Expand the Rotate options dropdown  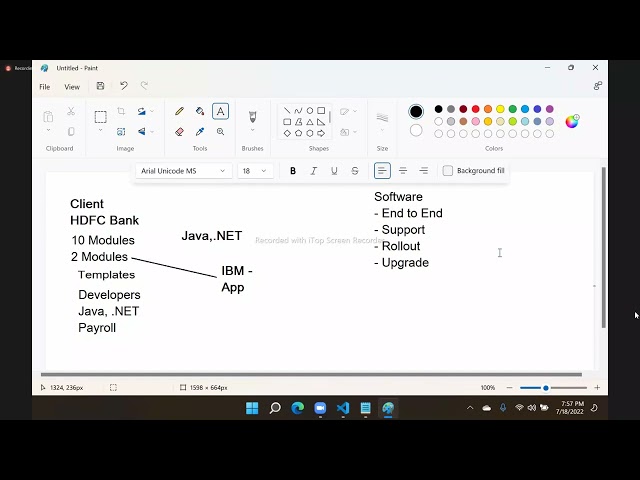[152, 111]
